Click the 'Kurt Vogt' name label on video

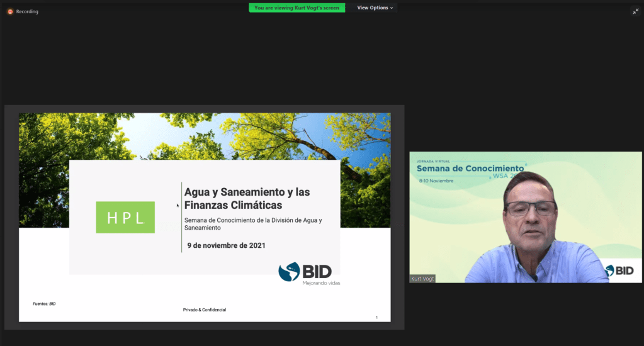click(422, 279)
